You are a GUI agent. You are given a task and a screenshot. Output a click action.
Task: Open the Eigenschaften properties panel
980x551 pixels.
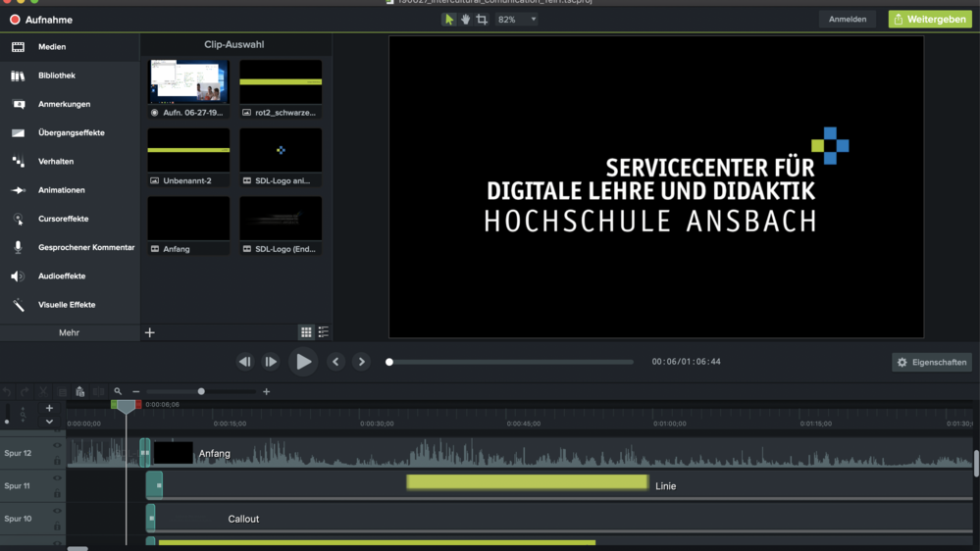coord(932,363)
